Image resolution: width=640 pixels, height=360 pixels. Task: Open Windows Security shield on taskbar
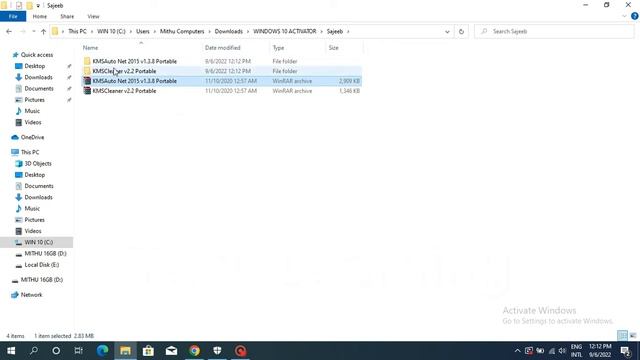(x=217, y=351)
